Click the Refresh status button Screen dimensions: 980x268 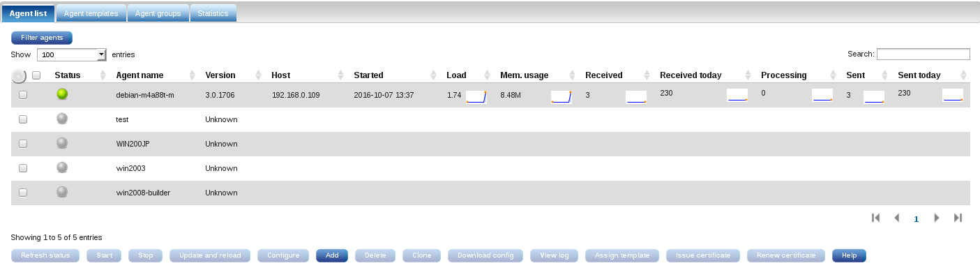(x=46, y=255)
